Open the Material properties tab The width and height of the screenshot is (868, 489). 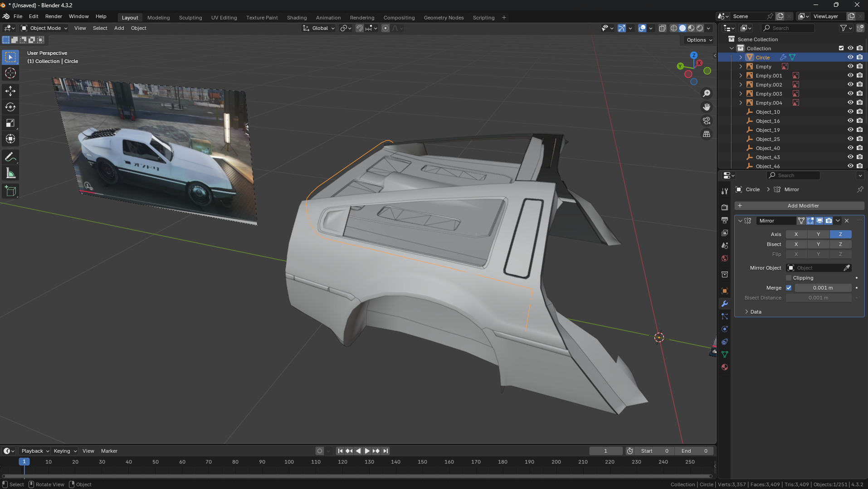725,367
